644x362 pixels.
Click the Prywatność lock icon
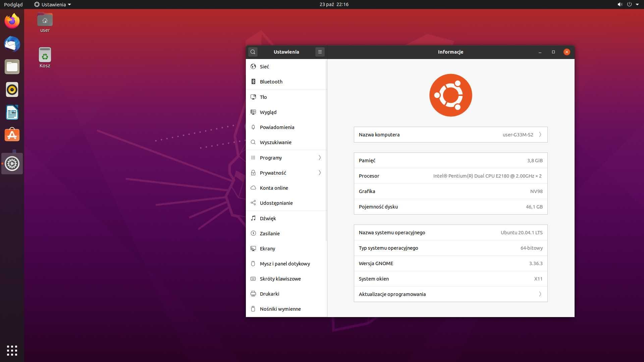point(253,173)
